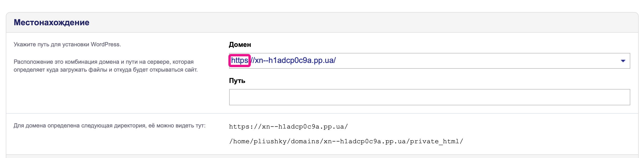Click the 'Укажите путь для установки WordPress' text
This screenshot has height=158, width=644.
point(67,45)
